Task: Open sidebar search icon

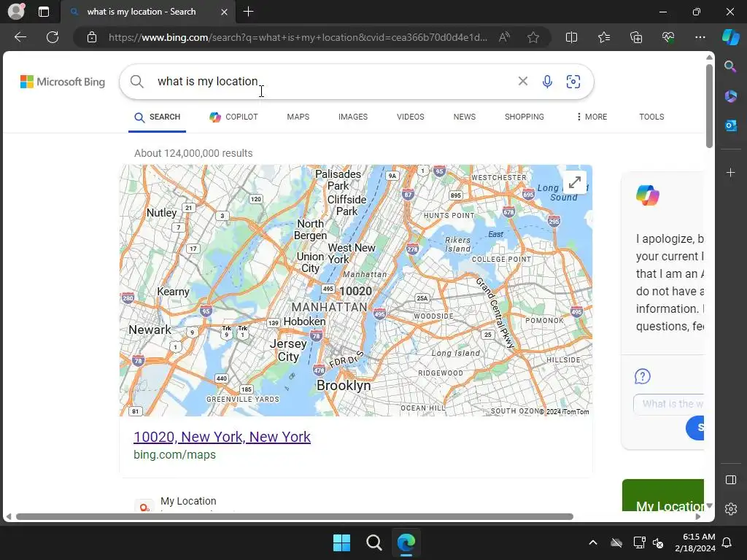Action: pos(730,66)
